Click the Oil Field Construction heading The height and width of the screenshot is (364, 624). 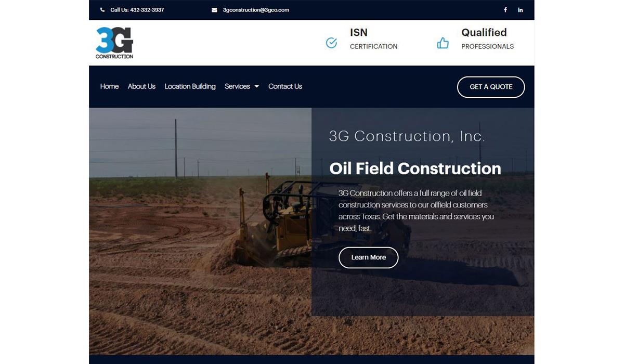tap(415, 168)
